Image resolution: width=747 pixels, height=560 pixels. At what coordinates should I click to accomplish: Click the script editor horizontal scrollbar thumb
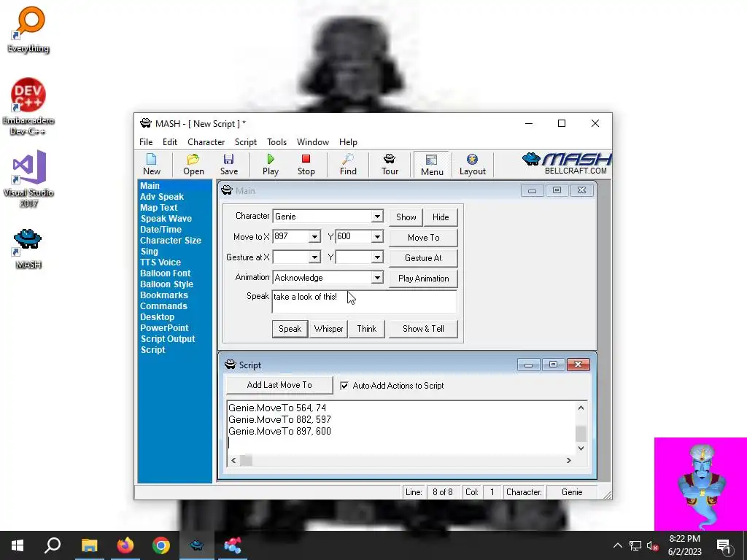[247, 461]
